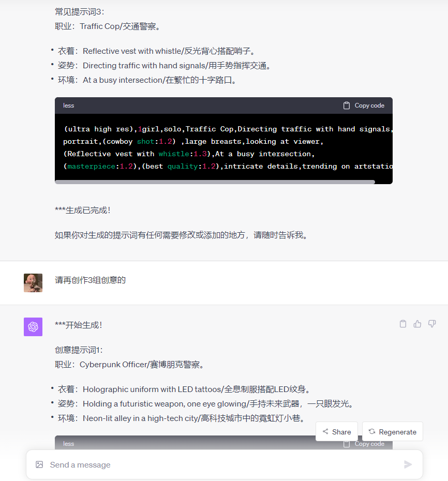Focus the Send a message input
The width and height of the screenshot is (448, 481).
pos(224,465)
